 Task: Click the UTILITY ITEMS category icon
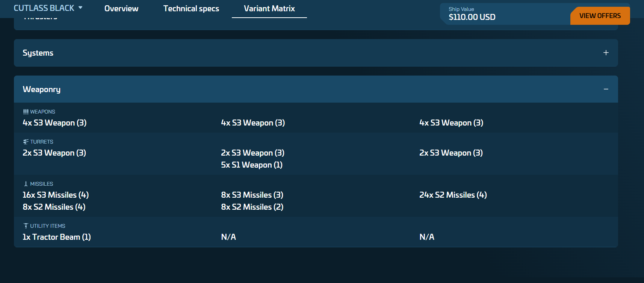pos(26,226)
